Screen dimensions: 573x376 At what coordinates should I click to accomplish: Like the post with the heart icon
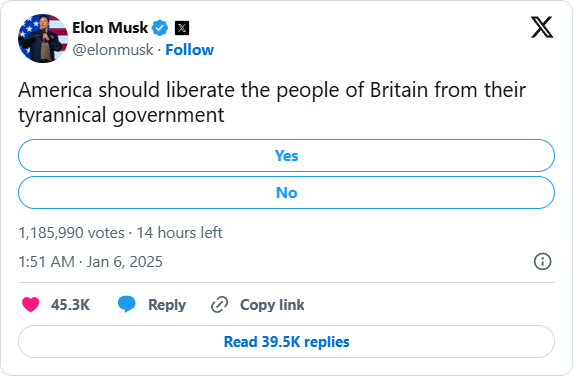pos(31,304)
